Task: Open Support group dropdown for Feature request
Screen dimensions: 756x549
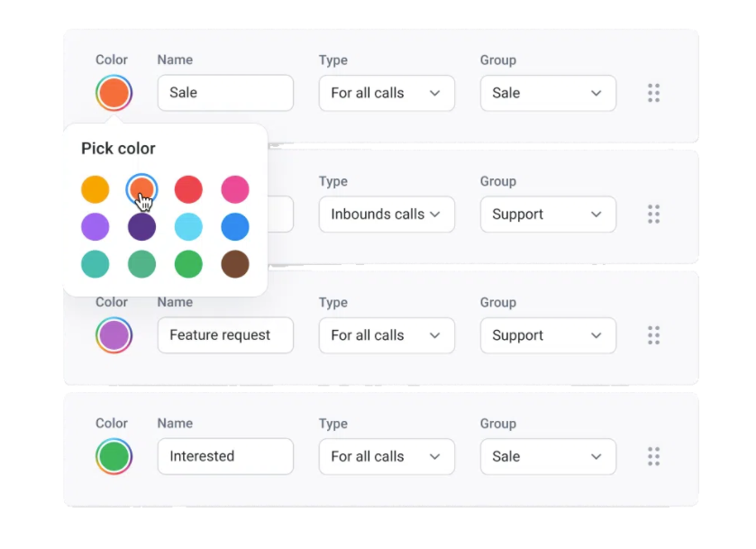Action: click(547, 335)
